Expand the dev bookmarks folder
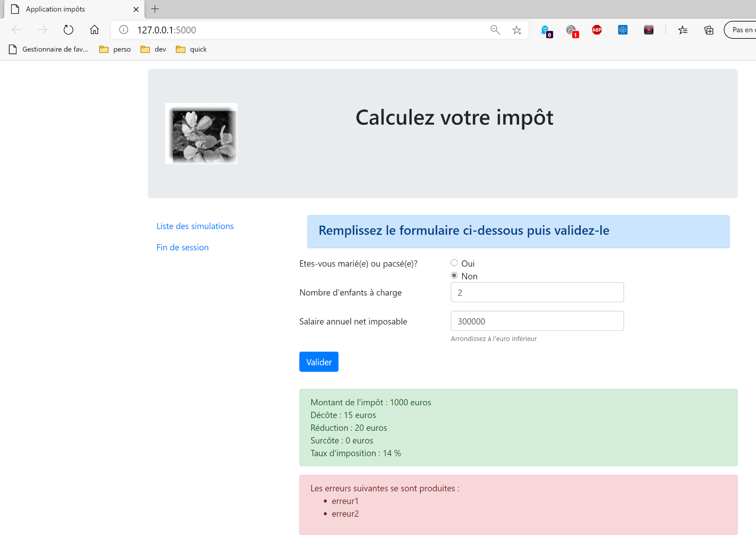Viewport: 756px width, 545px height. (x=154, y=49)
